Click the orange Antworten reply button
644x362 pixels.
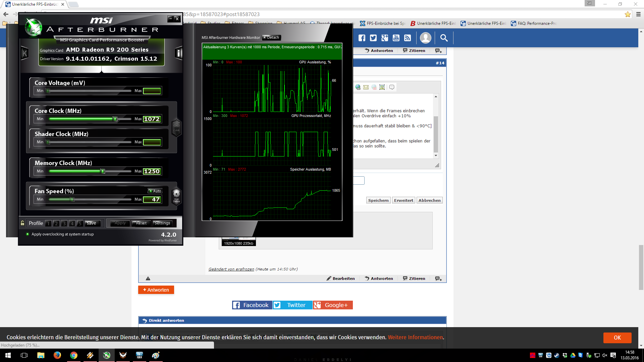click(x=156, y=290)
